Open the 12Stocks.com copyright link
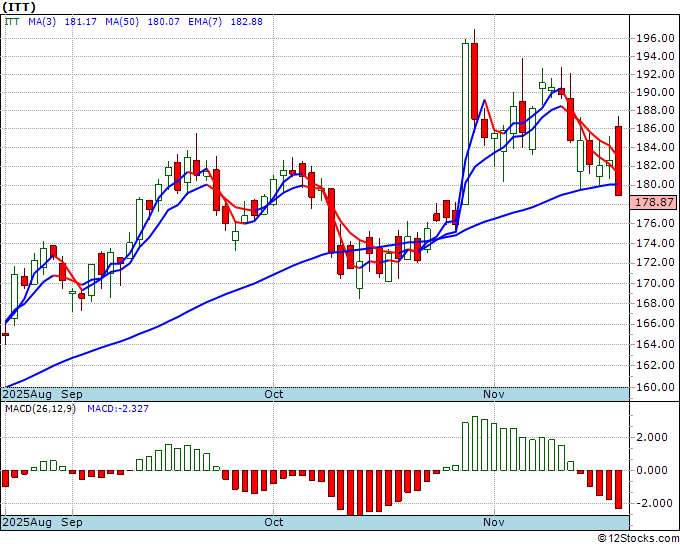 [x=638, y=539]
